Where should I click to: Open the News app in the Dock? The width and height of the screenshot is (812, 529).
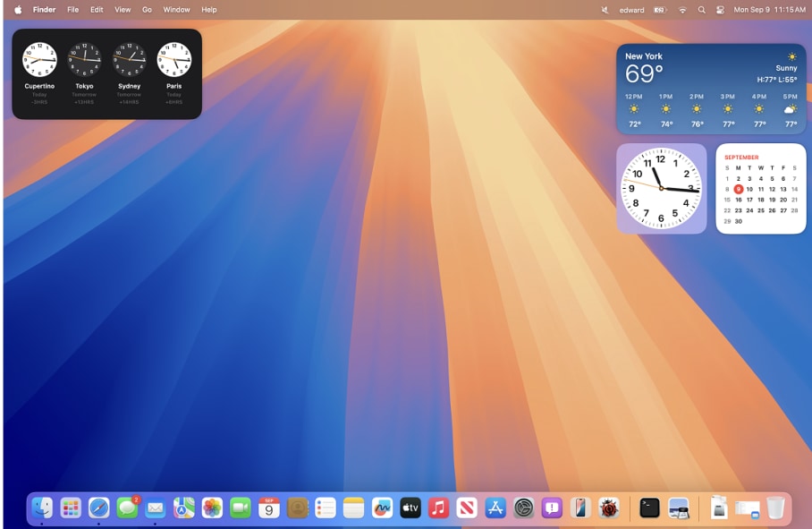click(467, 508)
